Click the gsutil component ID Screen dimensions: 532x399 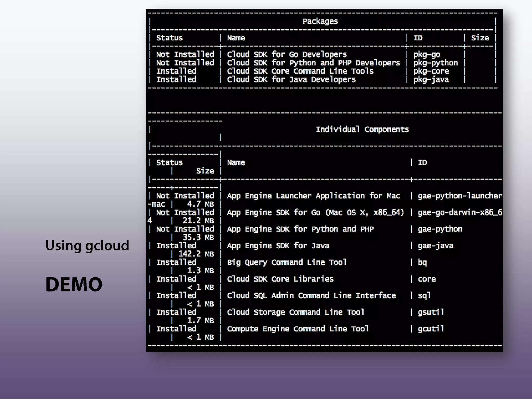431,312
